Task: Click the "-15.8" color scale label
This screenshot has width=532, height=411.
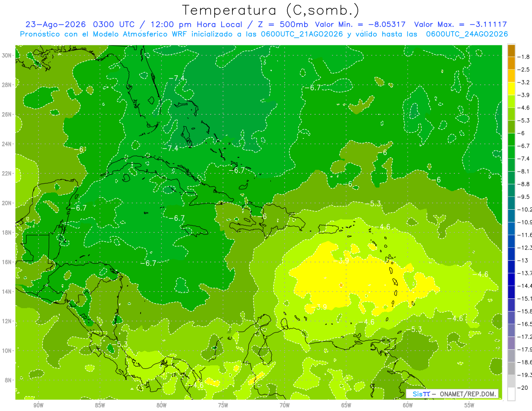Action: pyautogui.click(x=524, y=311)
